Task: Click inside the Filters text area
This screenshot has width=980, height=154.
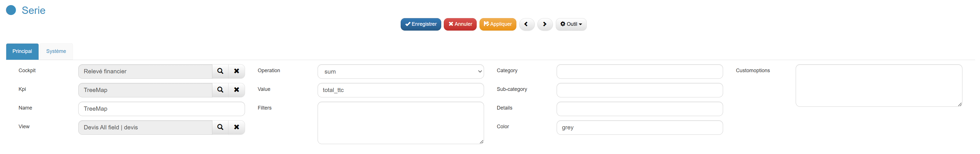Action: click(x=400, y=123)
